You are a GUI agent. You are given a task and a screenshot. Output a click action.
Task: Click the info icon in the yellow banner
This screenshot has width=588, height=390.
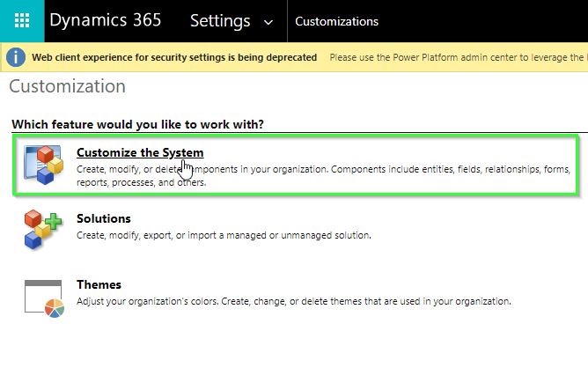pos(16,58)
